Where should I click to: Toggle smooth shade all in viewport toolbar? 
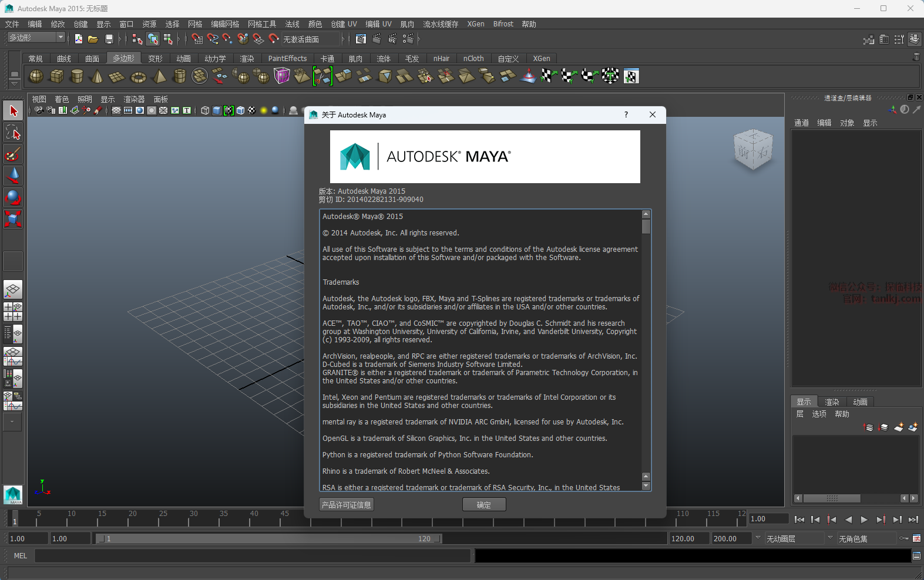217,110
